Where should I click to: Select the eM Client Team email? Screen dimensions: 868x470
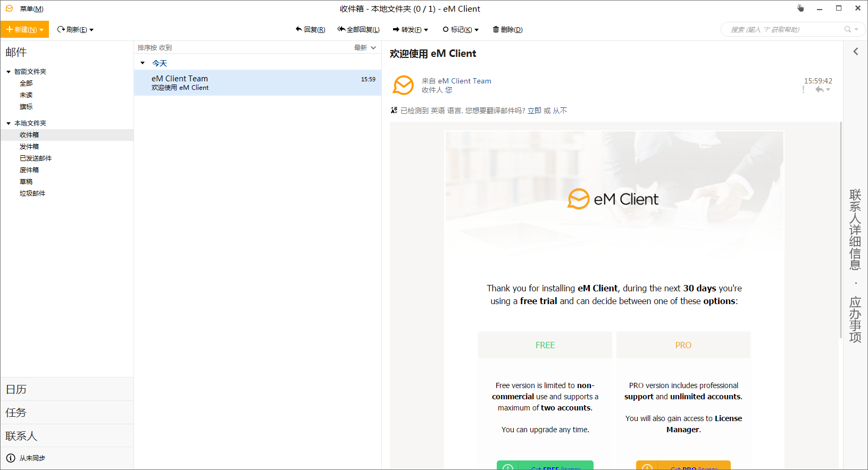(257, 83)
